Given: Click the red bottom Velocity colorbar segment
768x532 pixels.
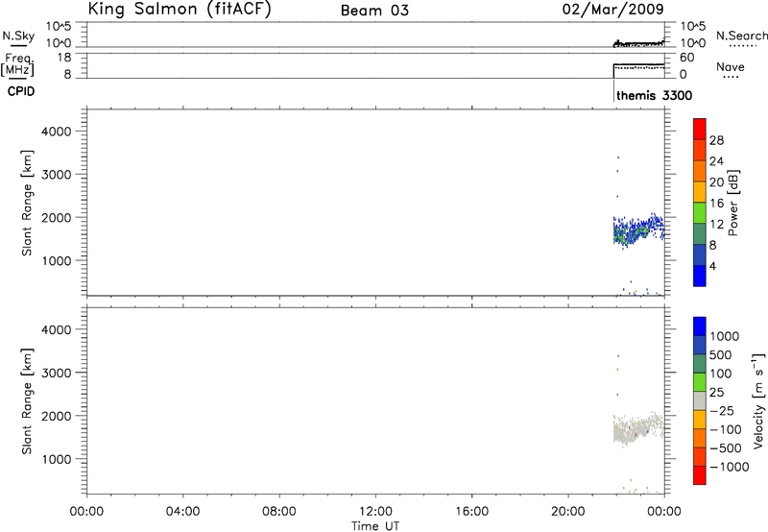Looking at the screenshot, I should point(700,475).
